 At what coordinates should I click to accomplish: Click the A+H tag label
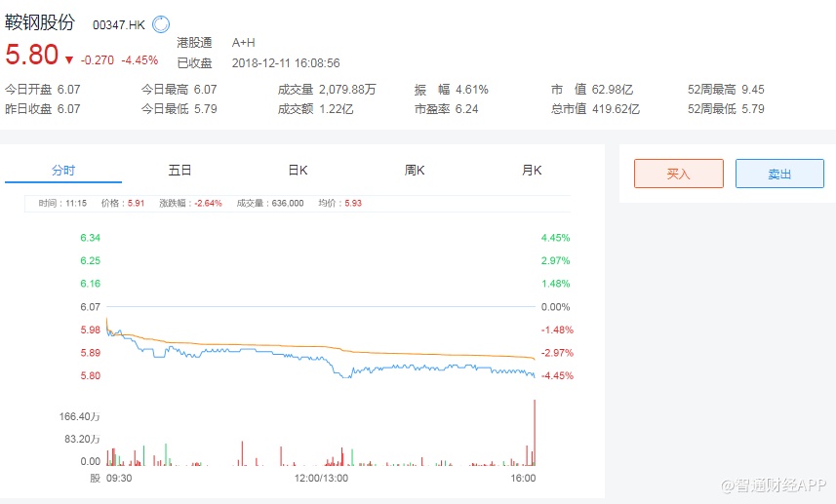(244, 43)
